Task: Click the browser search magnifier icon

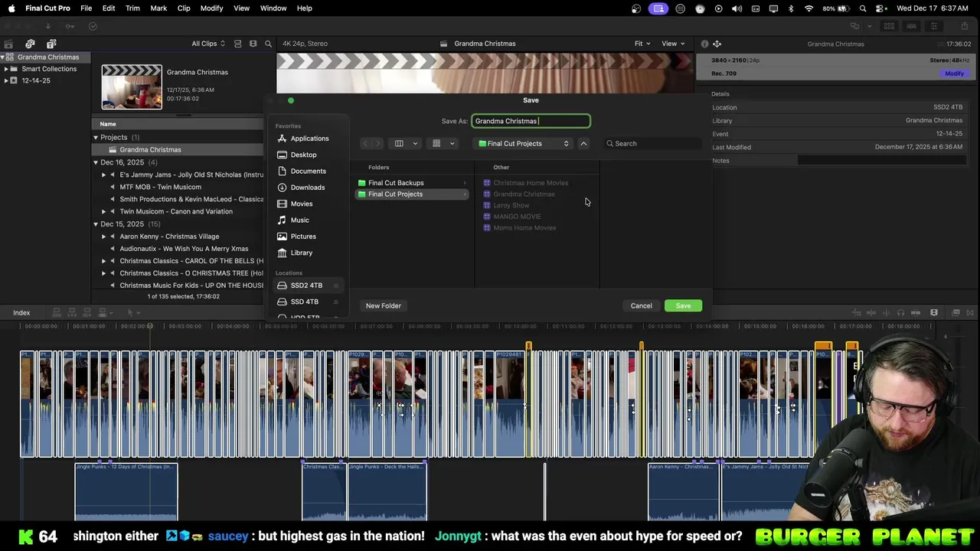Action: coord(268,44)
